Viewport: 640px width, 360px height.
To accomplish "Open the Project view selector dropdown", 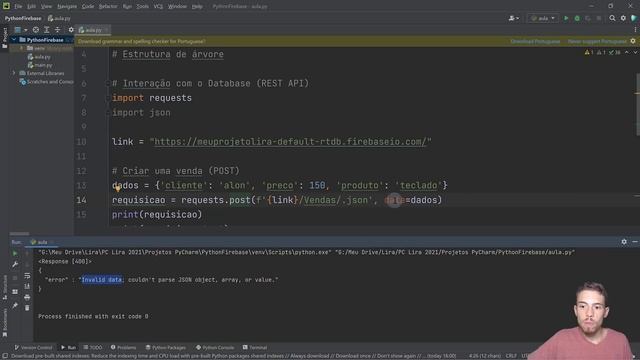I will point(20,30).
